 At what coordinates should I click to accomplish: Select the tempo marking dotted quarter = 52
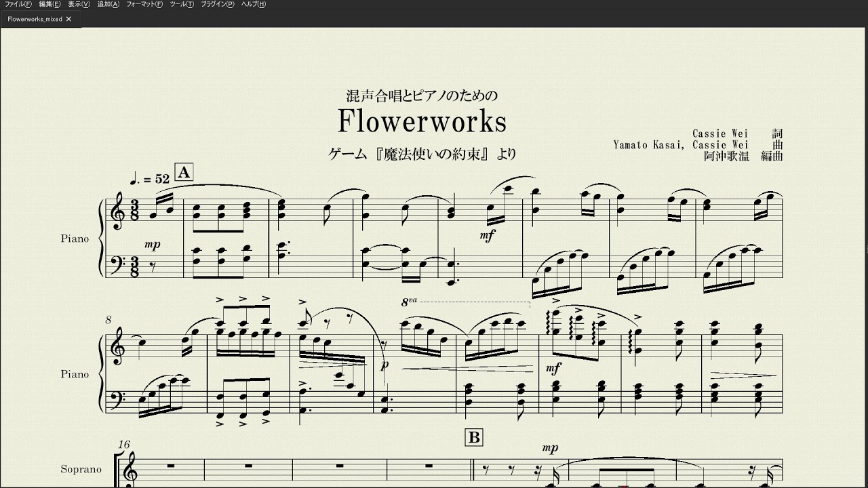149,179
